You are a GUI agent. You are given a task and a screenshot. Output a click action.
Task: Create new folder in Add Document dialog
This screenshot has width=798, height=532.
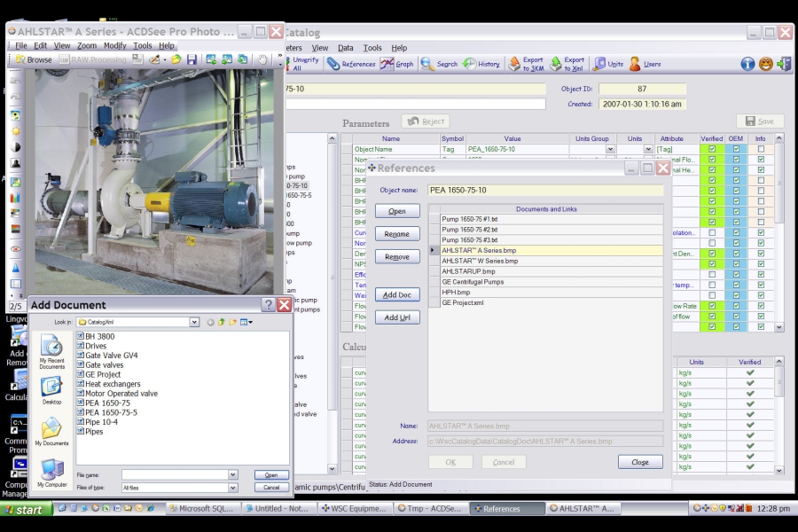(x=232, y=322)
